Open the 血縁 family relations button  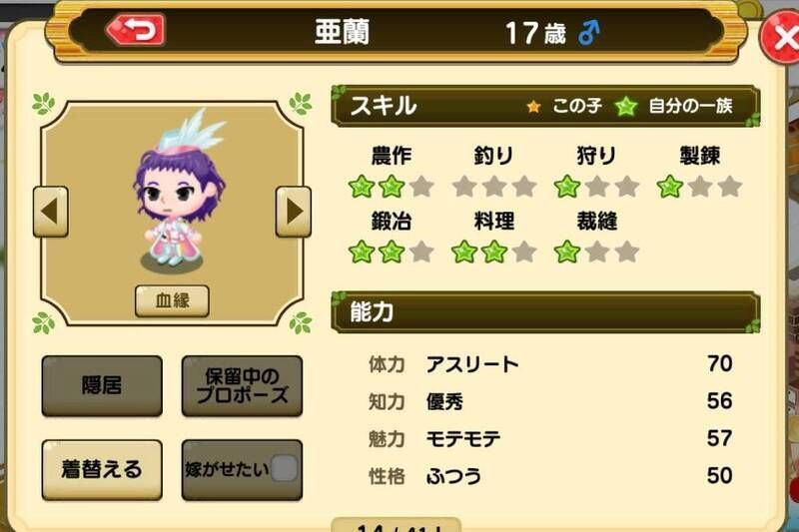[172, 300]
